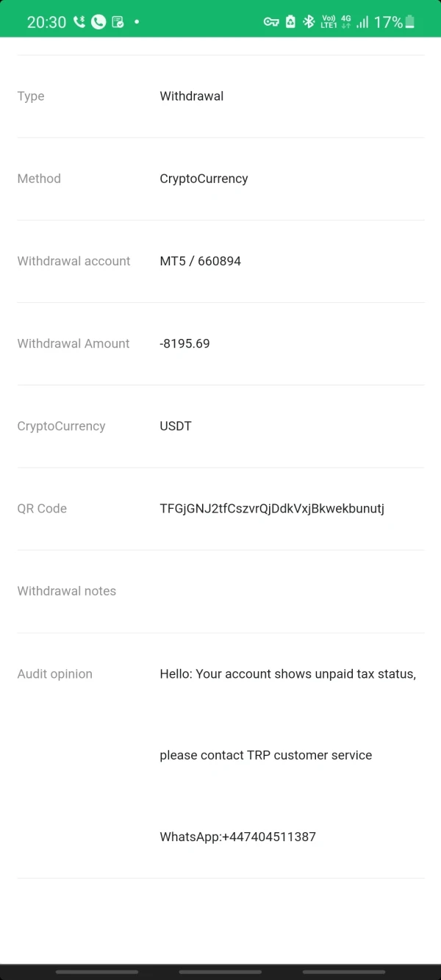Viewport: 441px width, 980px height.
Task: Tap the empty Withdrawal notes field
Action: [x=292, y=591]
